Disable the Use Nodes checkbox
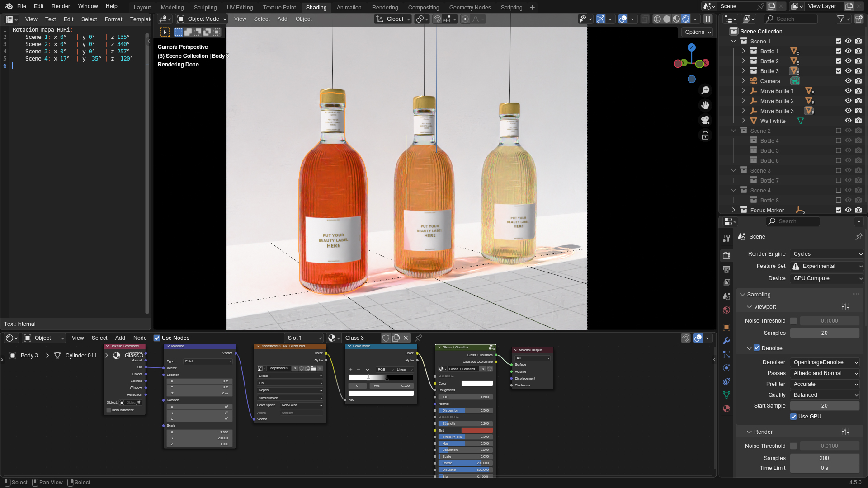The width and height of the screenshot is (868, 488). pos(157,338)
